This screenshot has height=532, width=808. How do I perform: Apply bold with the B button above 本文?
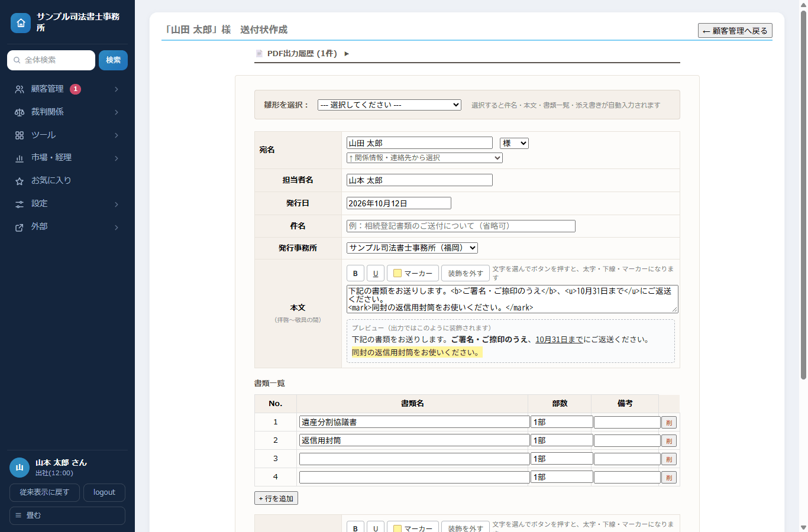355,273
